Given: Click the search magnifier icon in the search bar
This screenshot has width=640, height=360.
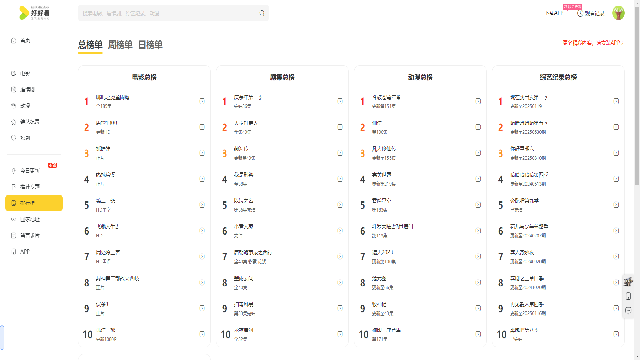Looking at the screenshot, I should click(x=262, y=13).
